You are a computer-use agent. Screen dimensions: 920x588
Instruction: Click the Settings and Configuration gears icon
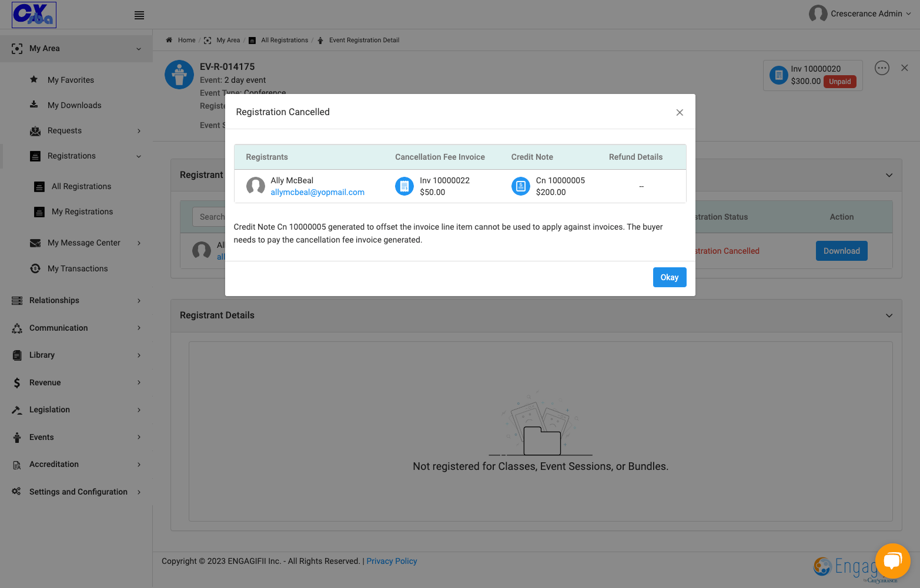point(16,492)
